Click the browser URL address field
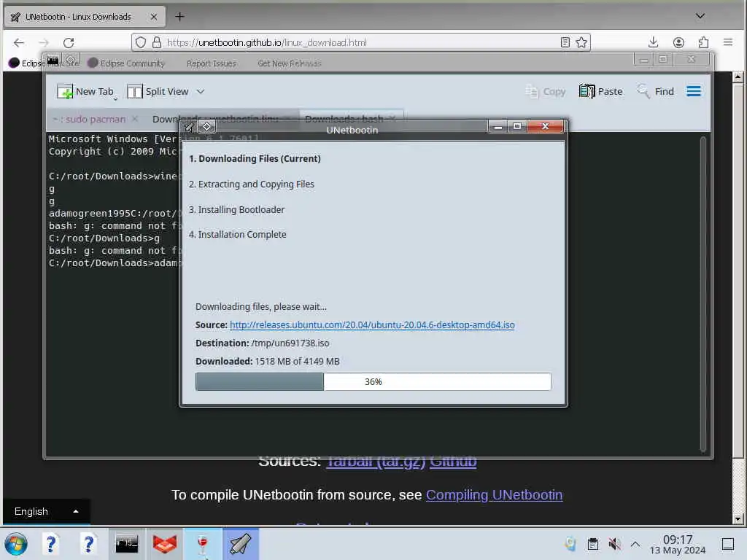Viewport: 747px width, 560px height. click(x=360, y=42)
